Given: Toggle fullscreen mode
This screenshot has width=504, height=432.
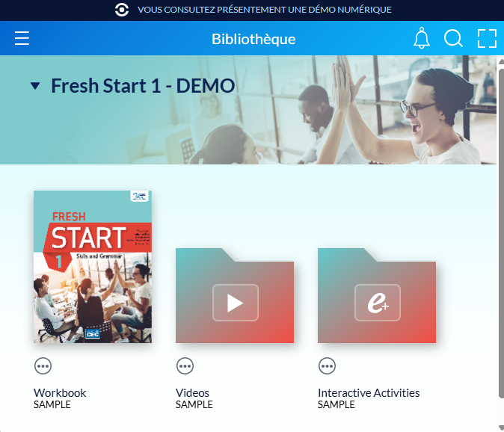Looking at the screenshot, I should tap(487, 39).
